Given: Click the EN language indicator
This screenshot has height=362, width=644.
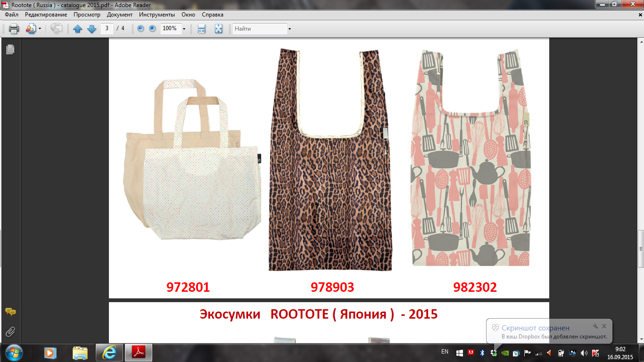Looking at the screenshot, I should [445, 352].
